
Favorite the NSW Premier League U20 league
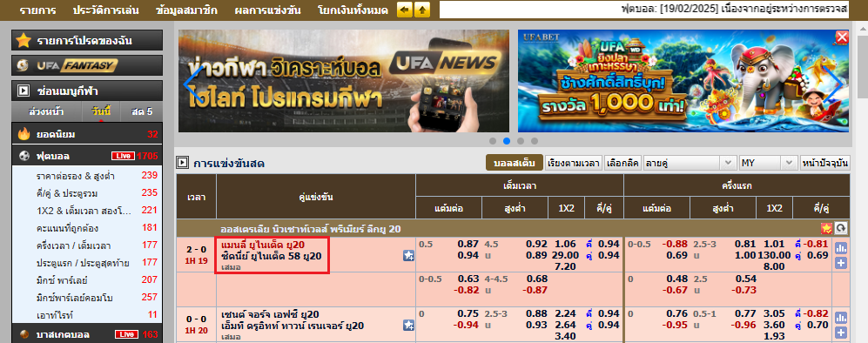point(826,228)
